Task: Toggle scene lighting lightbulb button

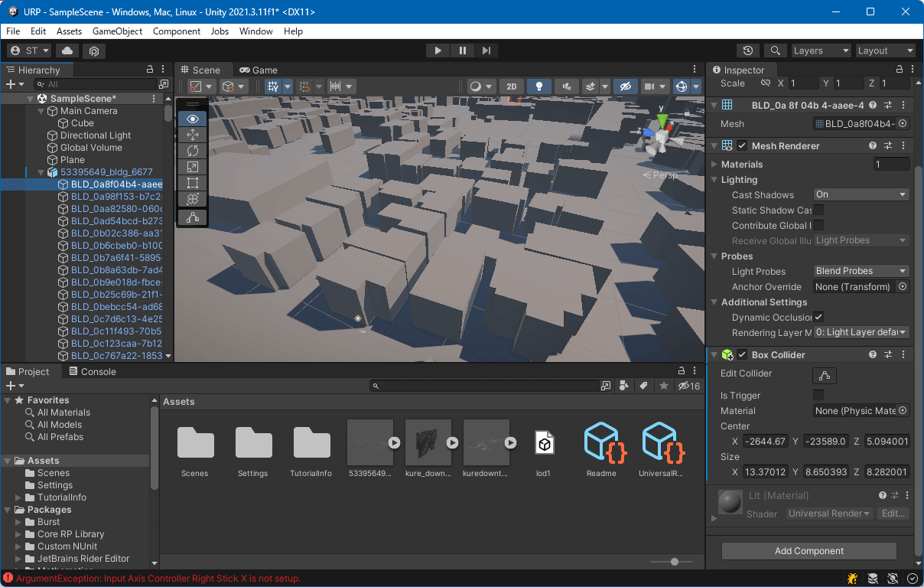Action: point(539,86)
